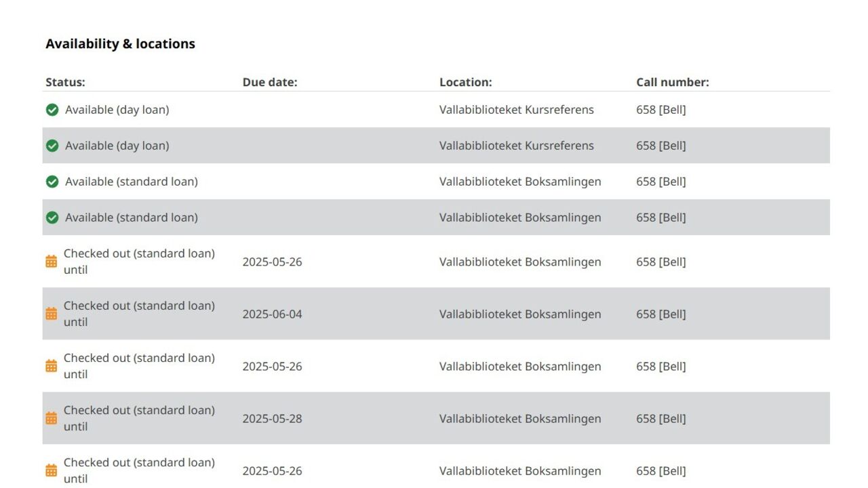Select the due date 2025-06-04
Viewport: 868px width, 488px height.
[x=272, y=314]
